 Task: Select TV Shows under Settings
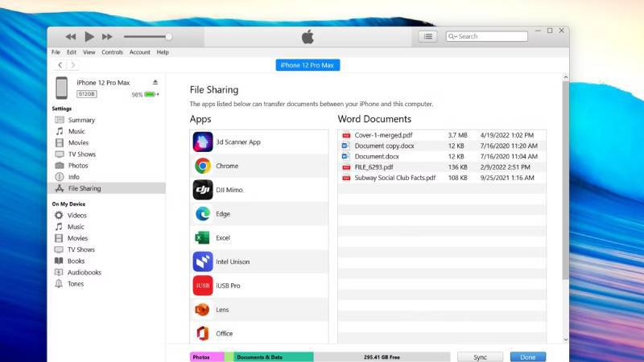point(82,154)
